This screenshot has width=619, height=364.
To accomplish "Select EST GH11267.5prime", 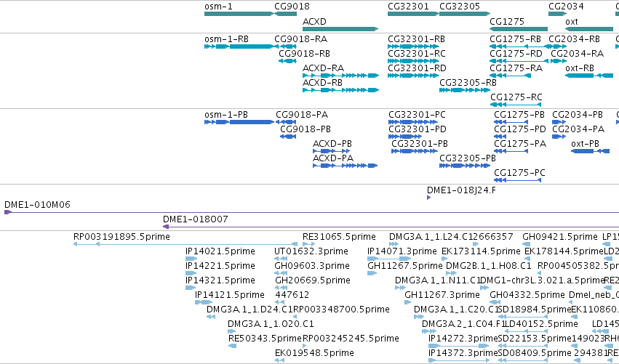I will tap(372, 273).
